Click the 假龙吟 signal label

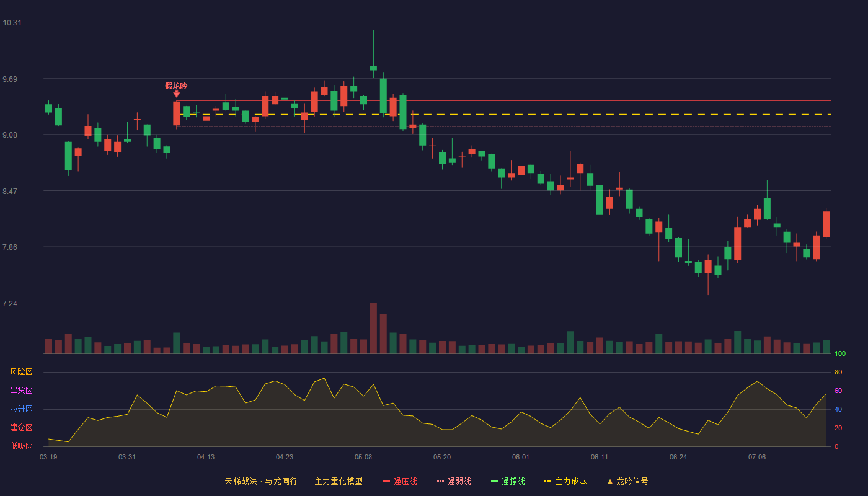point(176,86)
